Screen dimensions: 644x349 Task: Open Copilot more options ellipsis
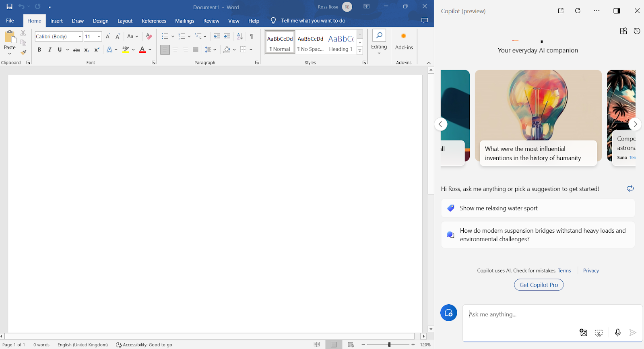point(597,11)
